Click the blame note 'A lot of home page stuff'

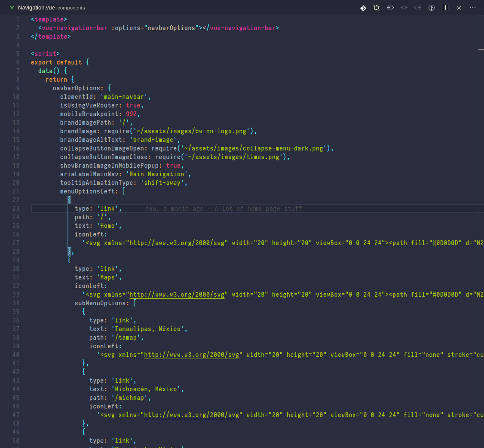tap(258, 209)
